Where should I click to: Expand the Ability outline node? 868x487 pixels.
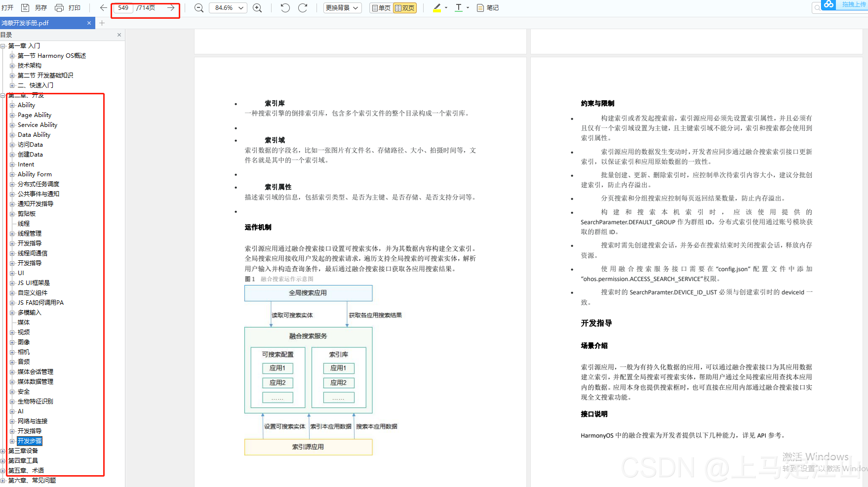12,105
